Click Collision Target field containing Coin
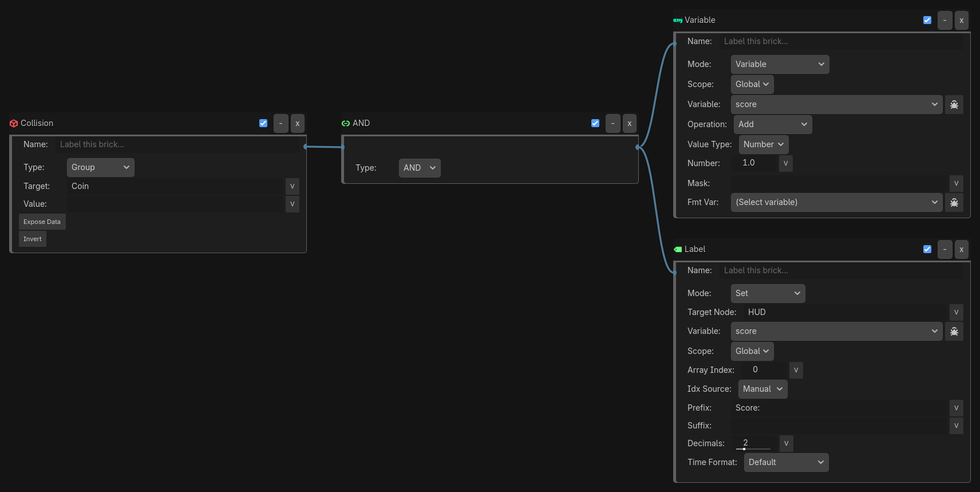 click(175, 186)
